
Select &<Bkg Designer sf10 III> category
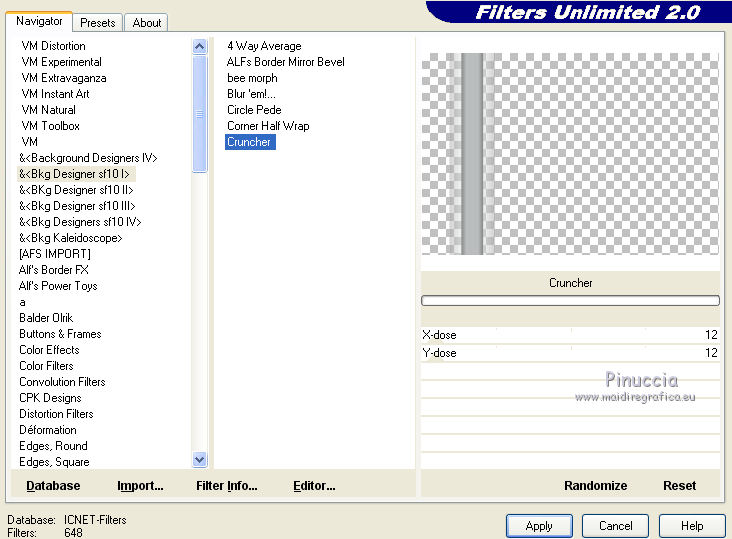point(77,206)
